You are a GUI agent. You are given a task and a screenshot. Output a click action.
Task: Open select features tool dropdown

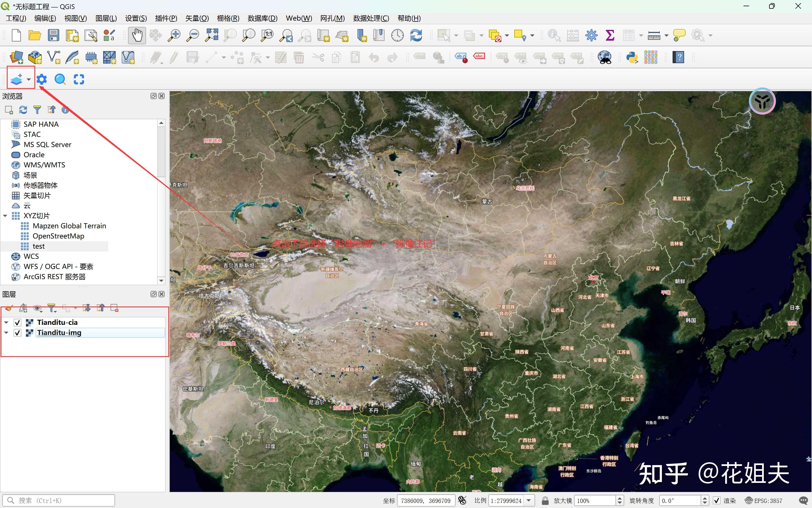coord(456,35)
